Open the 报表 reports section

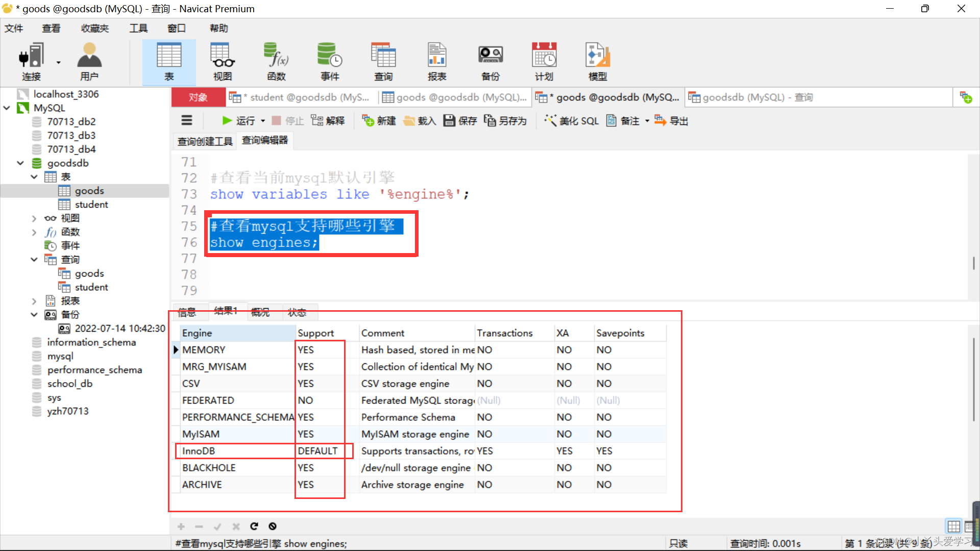point(437,62)
